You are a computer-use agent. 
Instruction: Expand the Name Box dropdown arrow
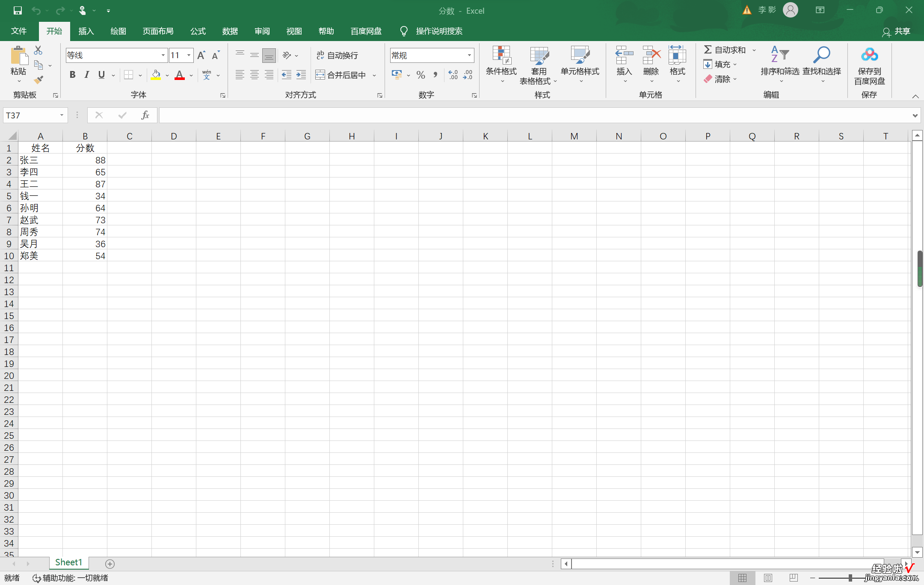pos(62,115)
